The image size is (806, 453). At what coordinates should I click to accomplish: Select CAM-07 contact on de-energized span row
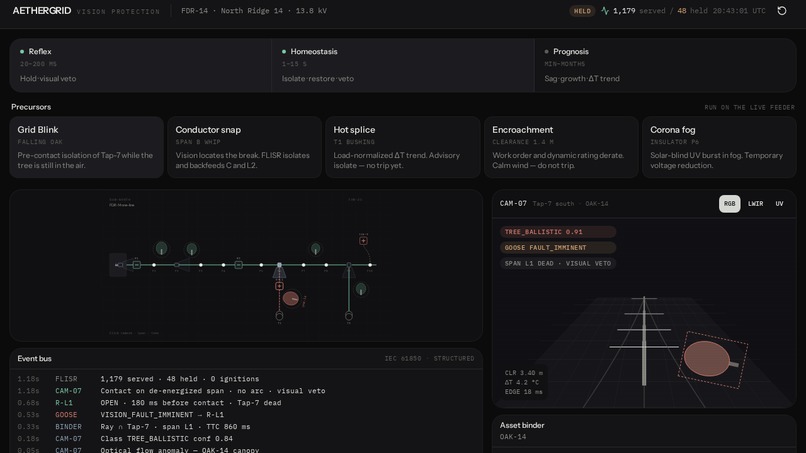(246, 391)
